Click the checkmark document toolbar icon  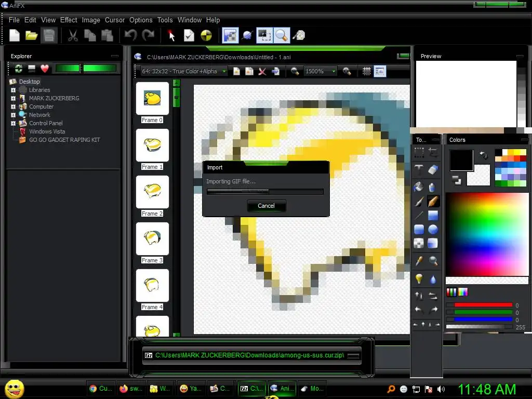189,35
